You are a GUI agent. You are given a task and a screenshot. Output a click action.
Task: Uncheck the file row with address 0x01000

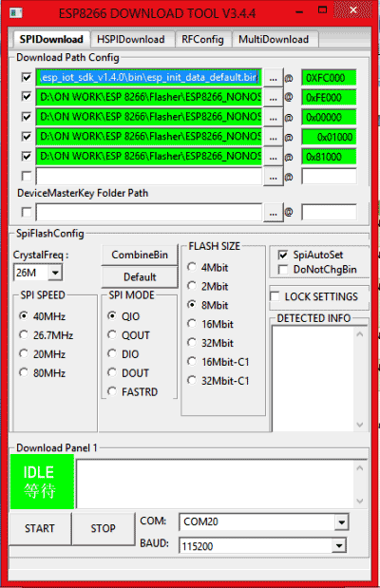[27, 136]
